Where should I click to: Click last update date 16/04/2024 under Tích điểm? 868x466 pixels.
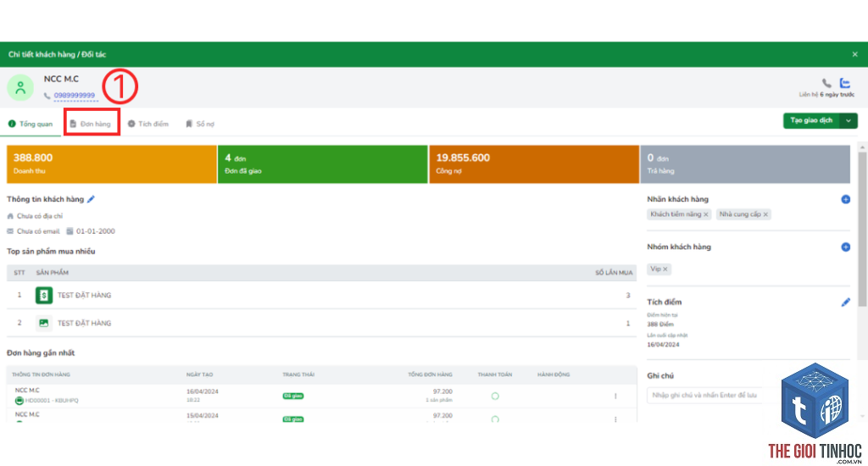[x=663, y=344]
